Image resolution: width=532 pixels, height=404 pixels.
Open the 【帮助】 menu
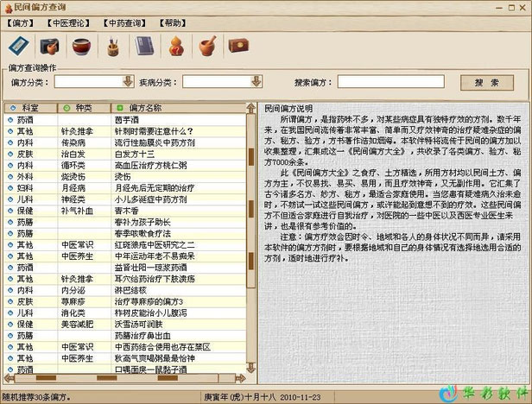pyautogui.click(x=173, y=23)
